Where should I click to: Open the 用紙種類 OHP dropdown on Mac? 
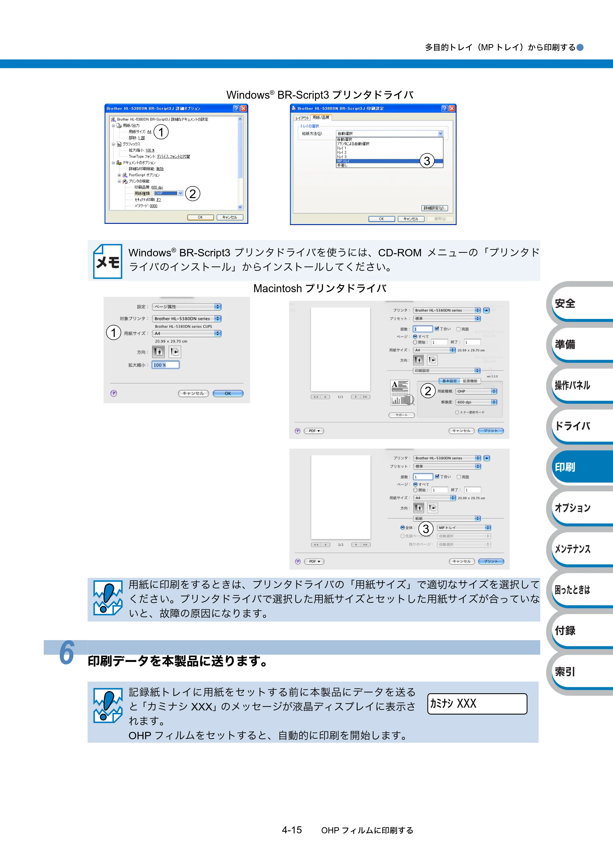coord(476,391)
